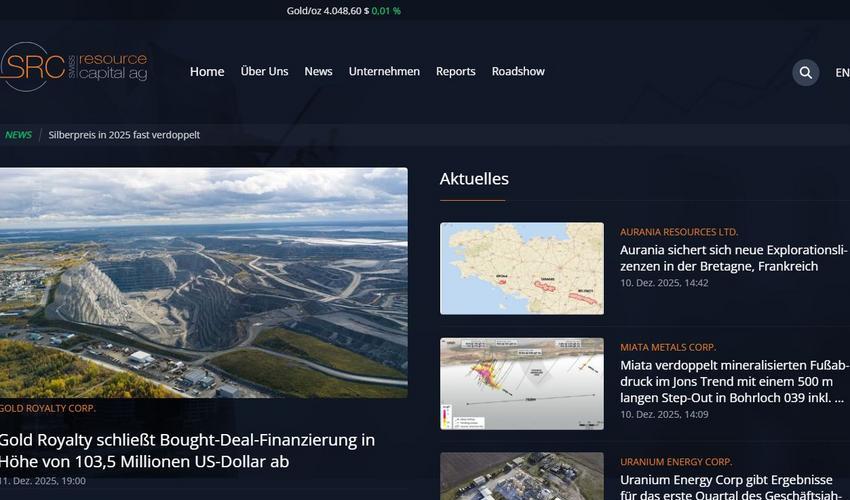Open the Miata drill section thumbnail
Screen dimensions: 850x500
coord(522,384)
